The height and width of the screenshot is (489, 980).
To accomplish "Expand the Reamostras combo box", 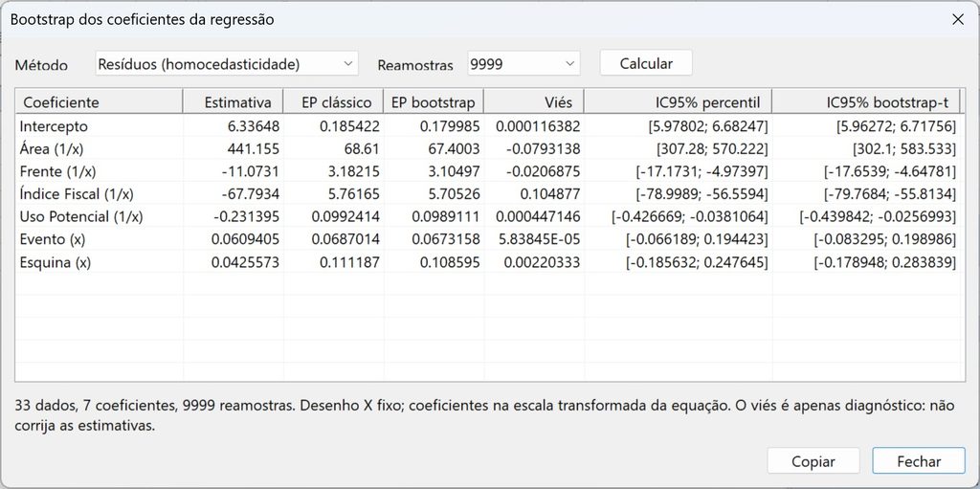I will tap(523, 64).
